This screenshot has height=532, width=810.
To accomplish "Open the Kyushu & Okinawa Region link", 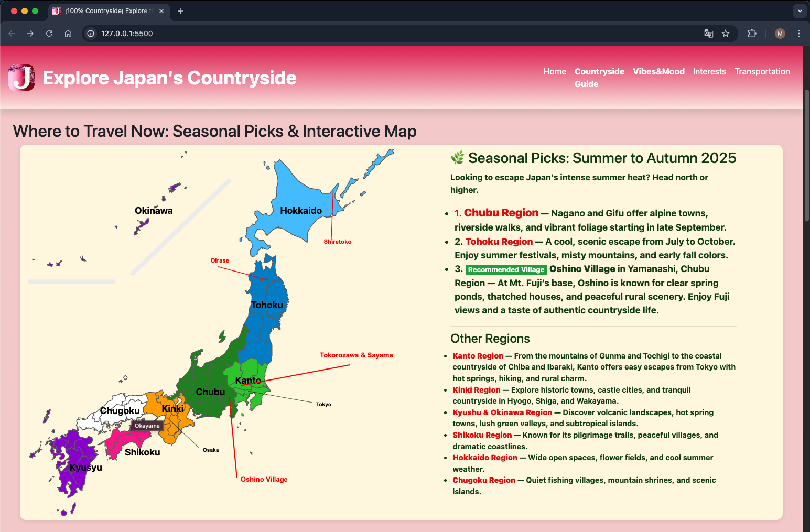I will pos(502,412).
